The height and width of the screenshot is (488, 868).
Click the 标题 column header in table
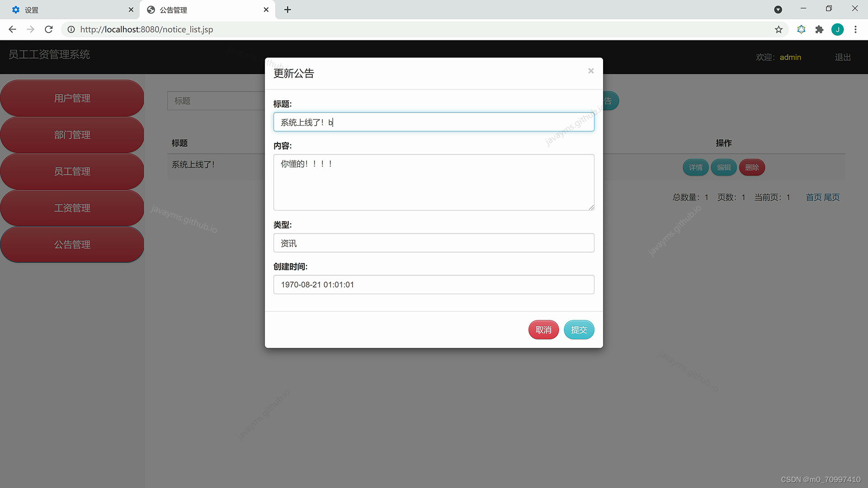pos(179,143)
